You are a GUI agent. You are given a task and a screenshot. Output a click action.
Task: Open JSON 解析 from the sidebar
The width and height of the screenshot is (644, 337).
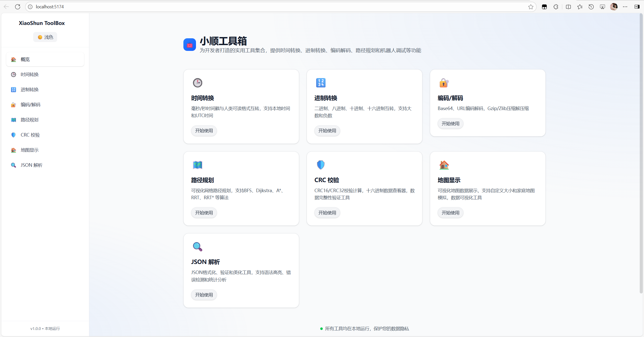tap(45, 165)
